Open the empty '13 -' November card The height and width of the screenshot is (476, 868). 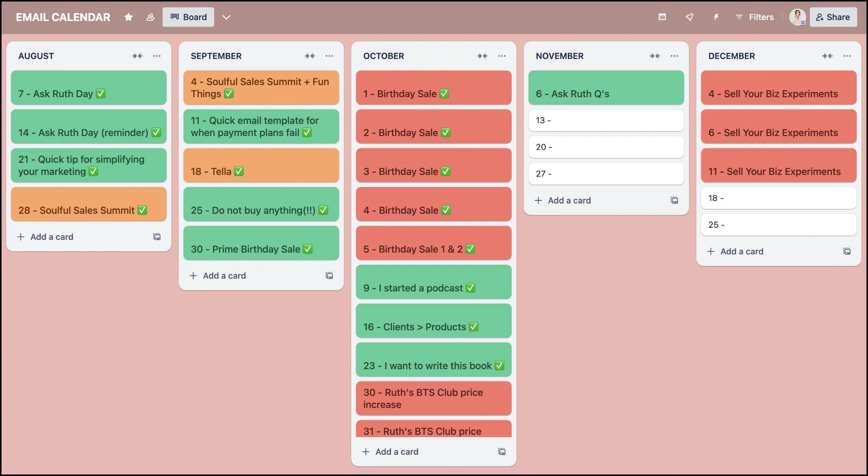click(x=606, y=121)
